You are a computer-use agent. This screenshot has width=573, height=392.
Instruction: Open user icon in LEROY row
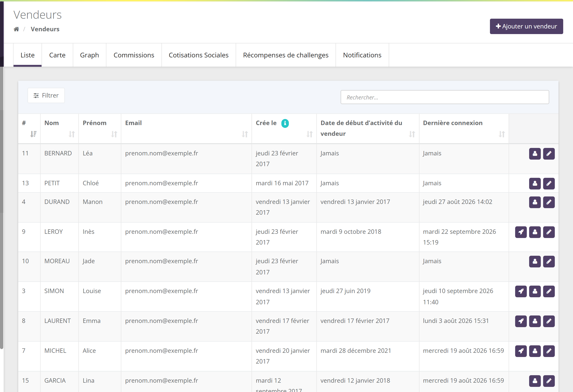535,232
